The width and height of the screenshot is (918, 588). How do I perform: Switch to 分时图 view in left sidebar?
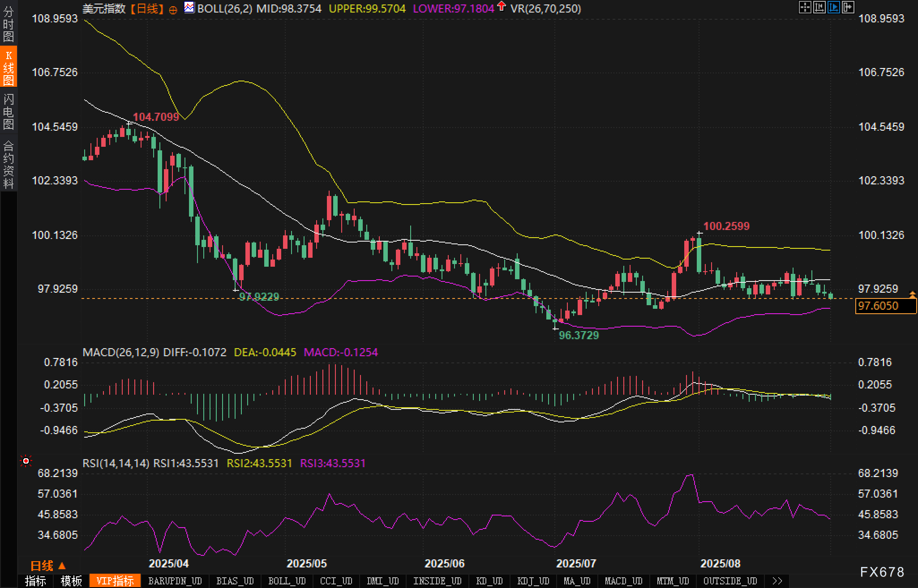pos(9,24)
